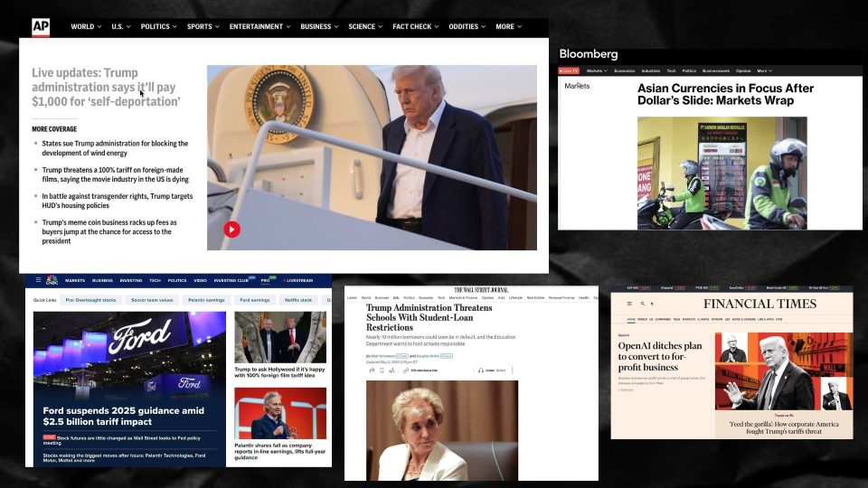Expand the AP ODDITIES dropdown menu
Screen dimensions: 868x488
[467, 26]
